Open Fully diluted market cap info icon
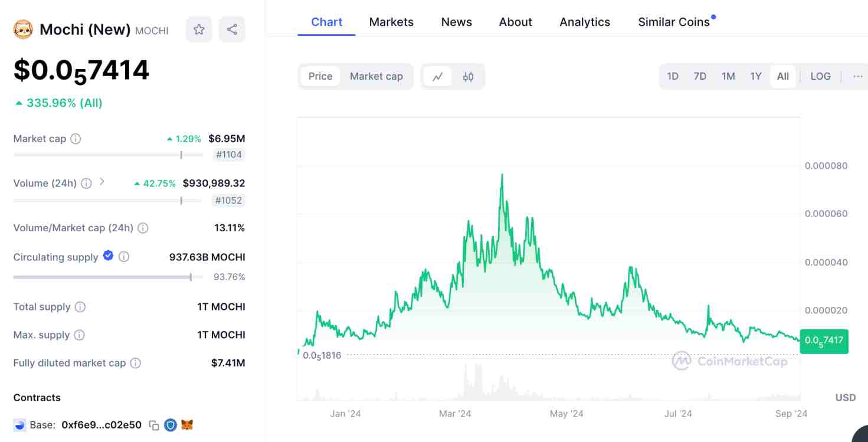The image size is (868, 442). pyautogui.click(x=135, y=364)
